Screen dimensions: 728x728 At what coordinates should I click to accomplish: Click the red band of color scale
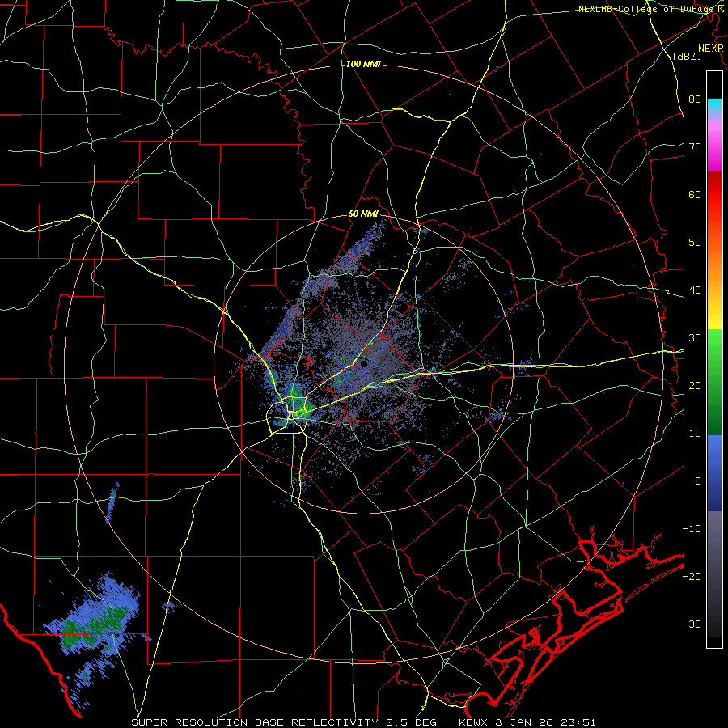[714, 195]
